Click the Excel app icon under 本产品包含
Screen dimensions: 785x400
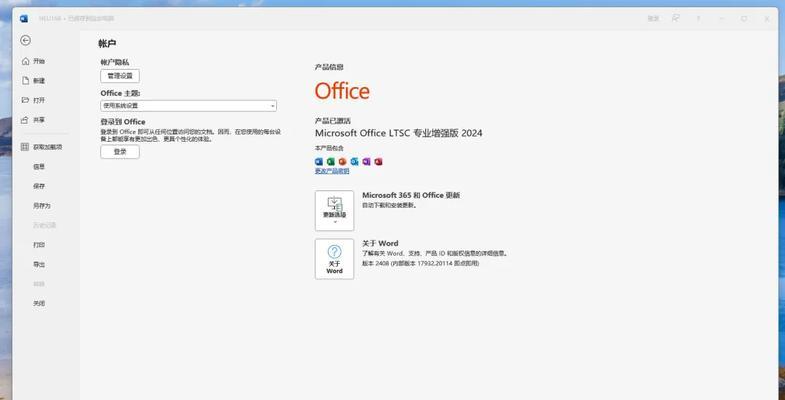coord(331,162)
